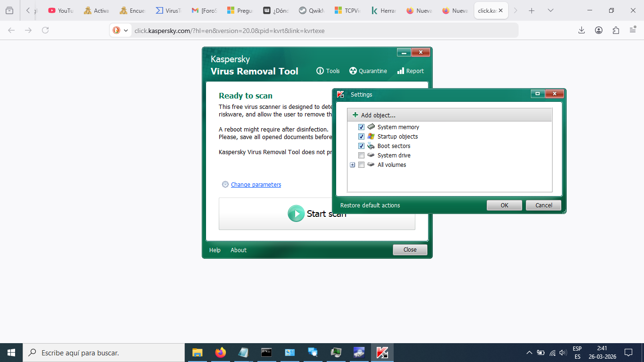The width and height of the screenshot is (644, 362).
Task: Open the DuckDuckGo search engine dropdown
Action: point(121,30)
